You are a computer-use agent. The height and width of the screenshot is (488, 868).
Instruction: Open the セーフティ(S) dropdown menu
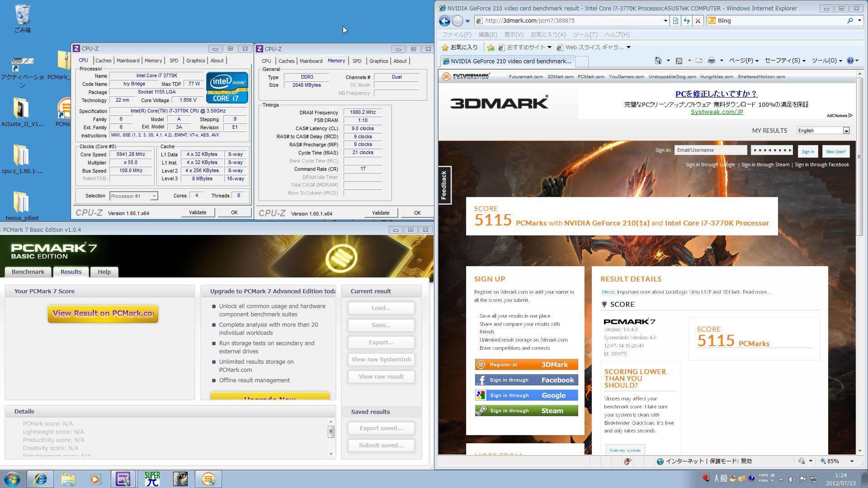785,61
